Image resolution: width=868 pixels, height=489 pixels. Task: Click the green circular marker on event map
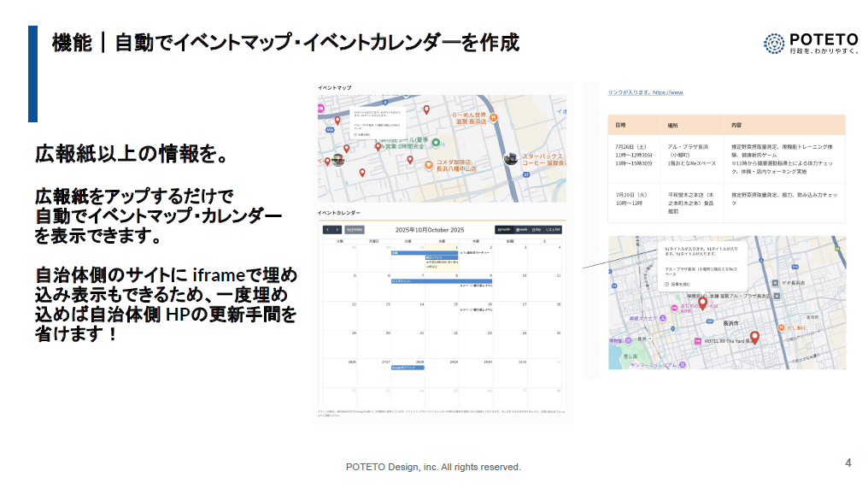coord(436,143)
